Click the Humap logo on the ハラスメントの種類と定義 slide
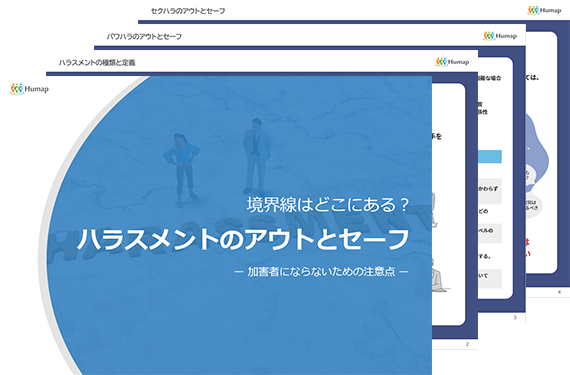The image size is (570, 375). [452, 62]
